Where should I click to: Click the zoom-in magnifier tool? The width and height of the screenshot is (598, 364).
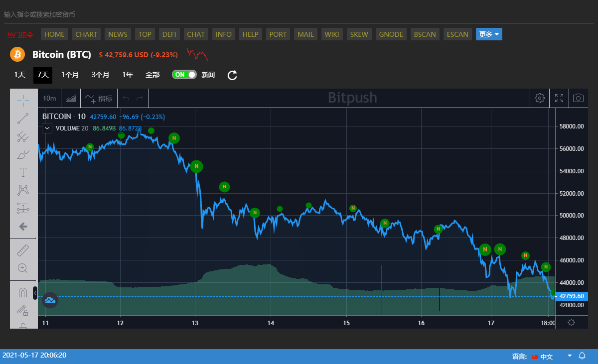click(23, 268)
